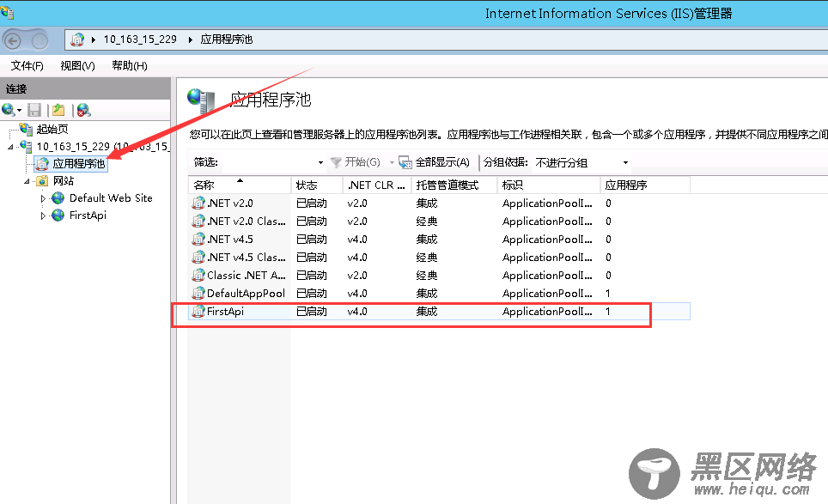Click the DefaultAppPool row icon
Screen dimensions: 828x504
(198, 293)
